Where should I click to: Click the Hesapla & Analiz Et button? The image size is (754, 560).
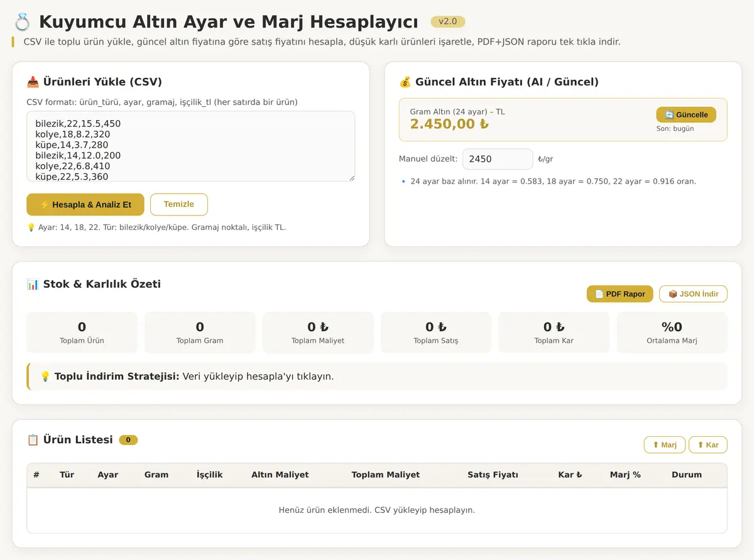pos(85,204)
